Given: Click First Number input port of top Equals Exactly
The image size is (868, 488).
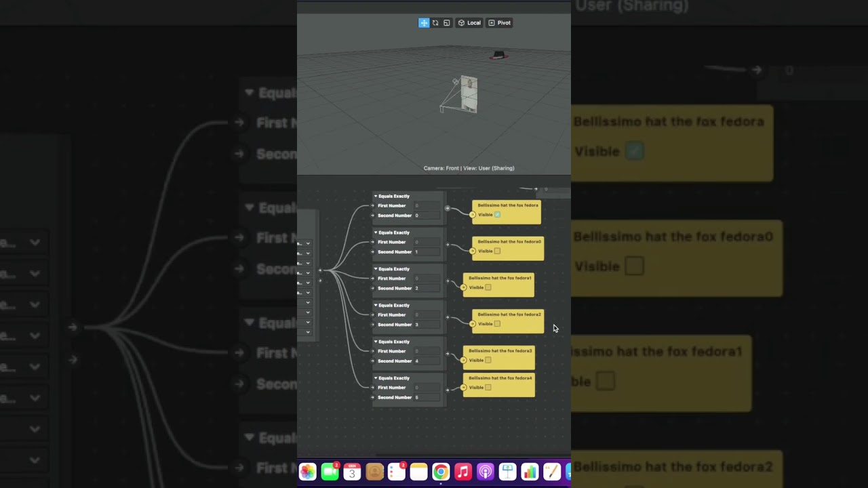Looking at the screenshot, I should click(373, 206).
